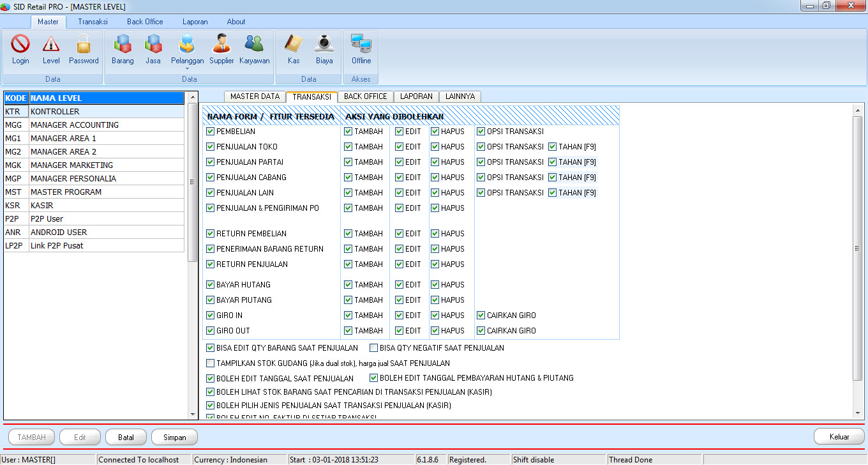Select the MANAGER MARKETING row

pos(94,165)
